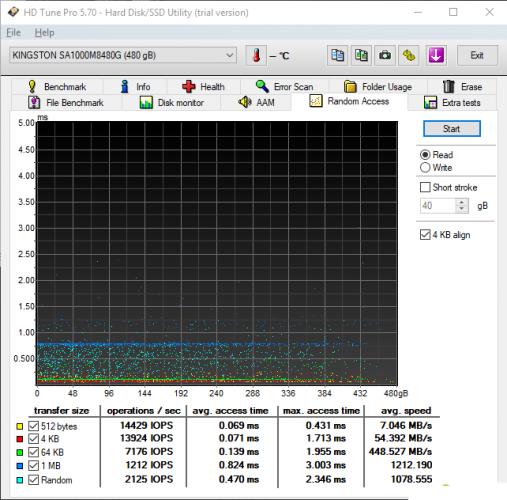
Task: Click the blue 1 MB color swatch
Action: coord(20,466)
